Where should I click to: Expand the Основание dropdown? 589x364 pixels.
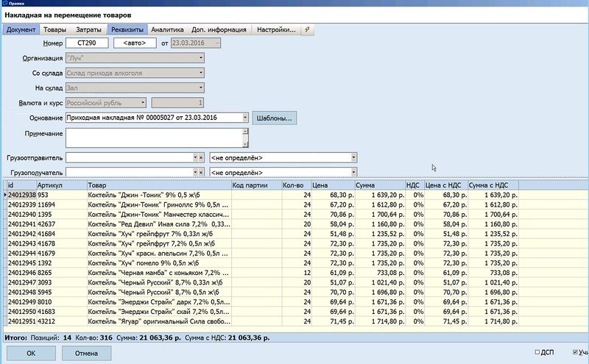[245, 118]
